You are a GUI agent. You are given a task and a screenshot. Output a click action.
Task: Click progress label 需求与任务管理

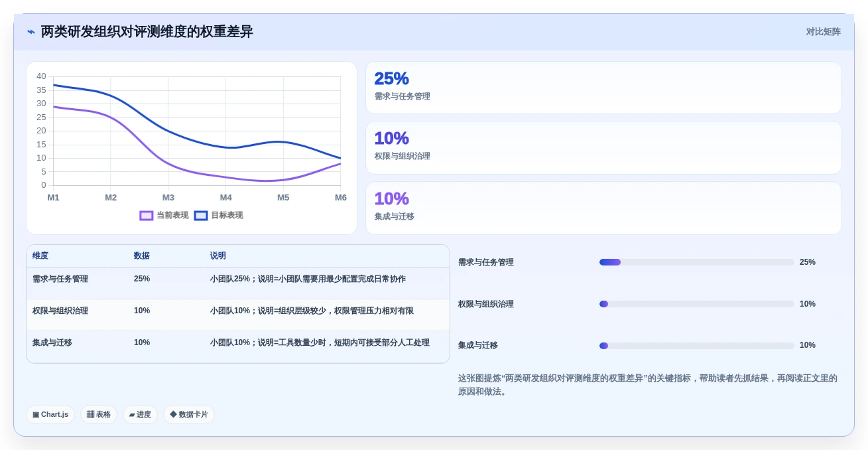point(486,262)
